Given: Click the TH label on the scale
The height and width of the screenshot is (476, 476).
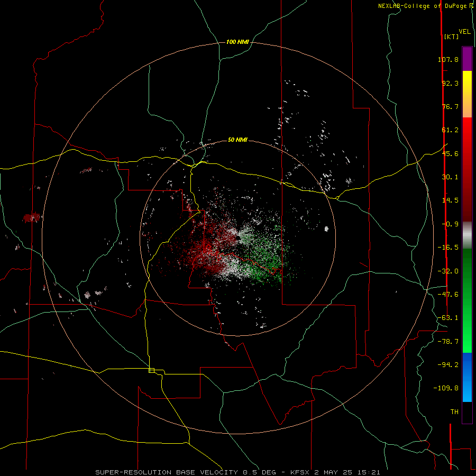Looking at the screenshot, I should (454, 412).
